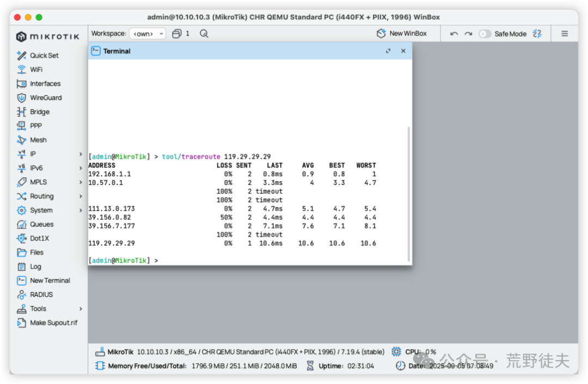Expand the System submenu
Screen dimensions: 588x384
tap(81, 210)
